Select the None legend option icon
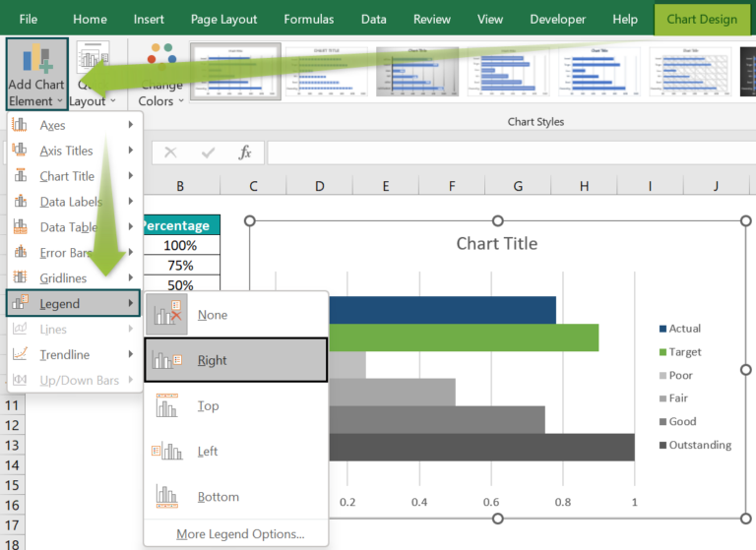Image resolution: width=756 pixels, height=550 pixels. [x=166, y=315]
